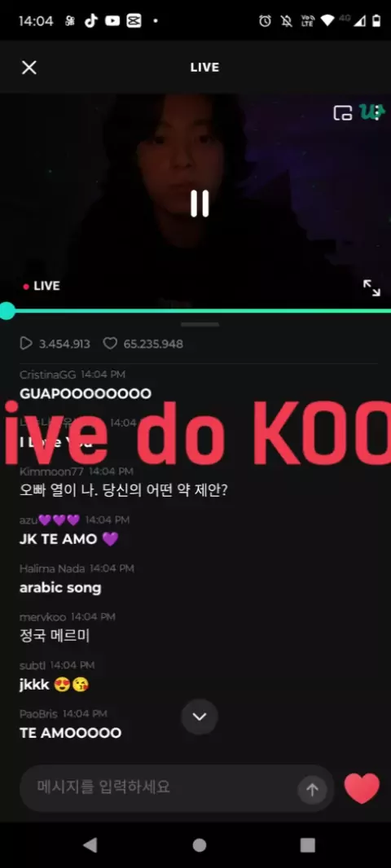Click the message input field
Image resolution: width=391 pixels, height=868 pixels.
tap(177, 788)
